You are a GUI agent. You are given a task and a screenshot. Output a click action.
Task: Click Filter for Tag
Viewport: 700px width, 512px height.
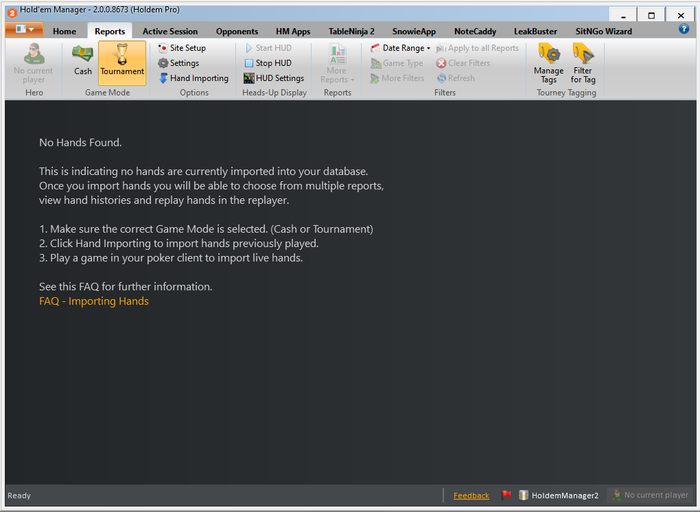point(583,63)
